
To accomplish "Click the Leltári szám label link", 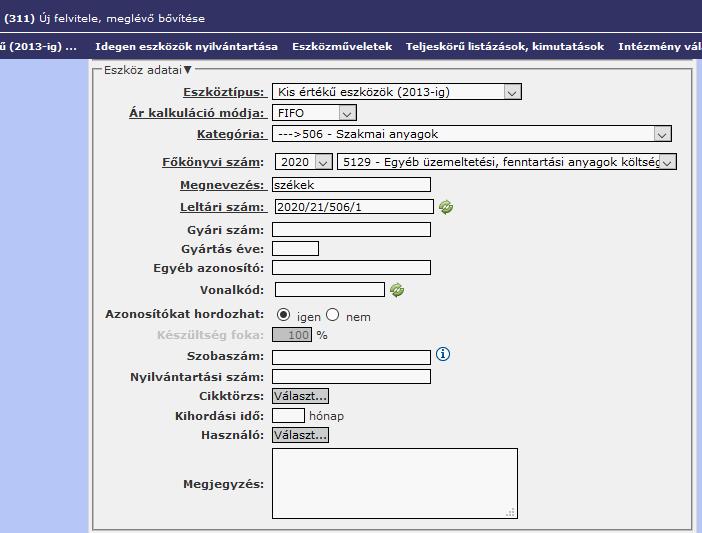I will 222,207.
